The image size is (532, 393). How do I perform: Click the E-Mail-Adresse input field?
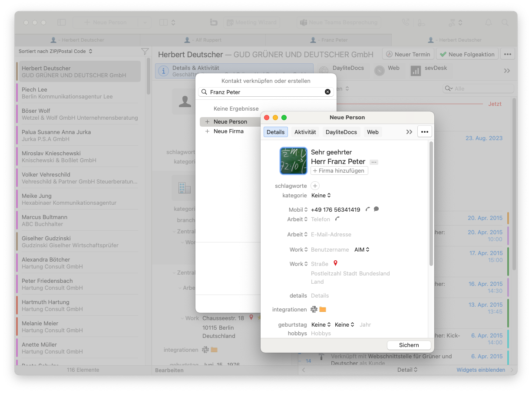pos(331,235)
